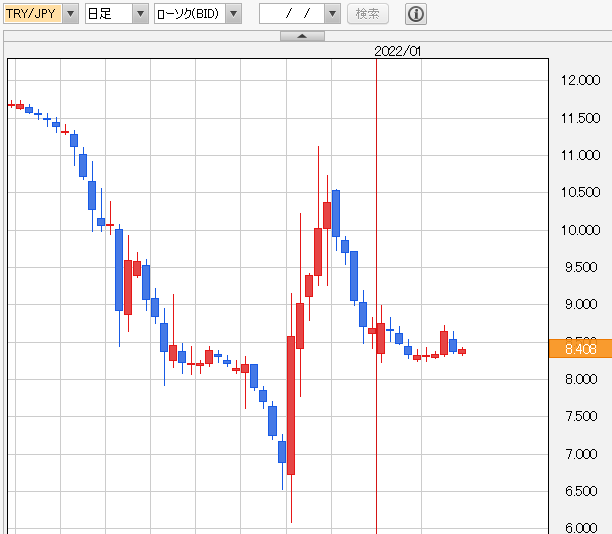
Task: Click the 12.000 price axis label
Action: 580,80
